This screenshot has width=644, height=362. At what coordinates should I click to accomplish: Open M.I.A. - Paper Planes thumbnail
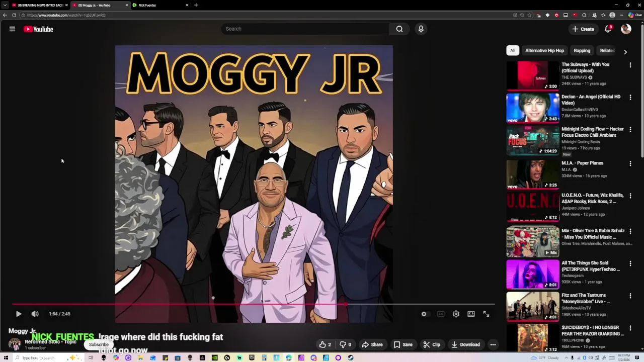pyautogui.click(x=533, y=174)
